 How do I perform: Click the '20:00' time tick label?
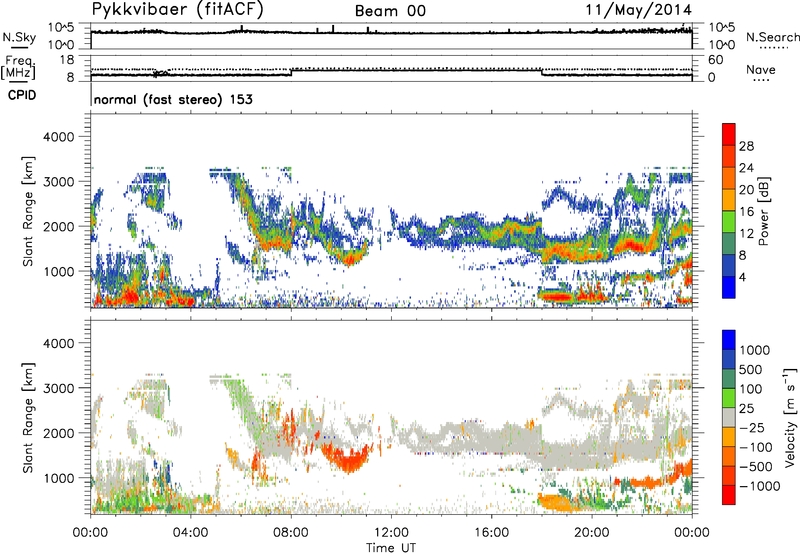[x=592, y=533]
